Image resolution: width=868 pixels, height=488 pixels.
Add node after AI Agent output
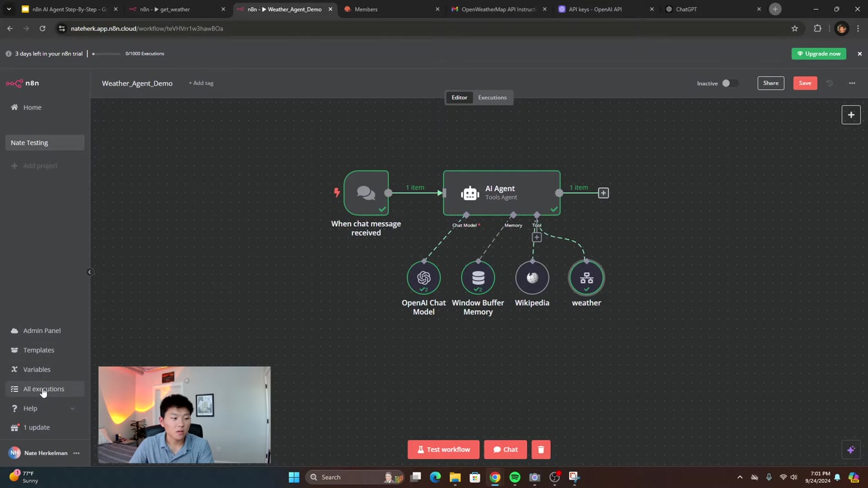point(603,193)
